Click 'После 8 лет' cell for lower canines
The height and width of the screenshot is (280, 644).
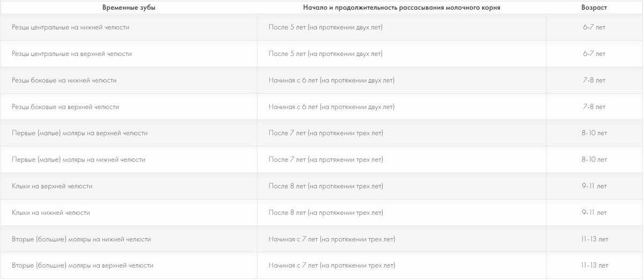tap(326, 213)
